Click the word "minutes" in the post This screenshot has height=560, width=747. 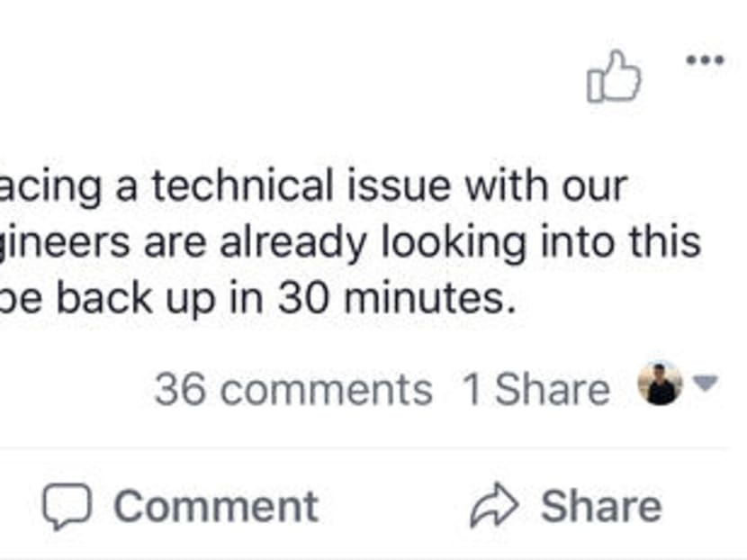click(x=427, y=300)
